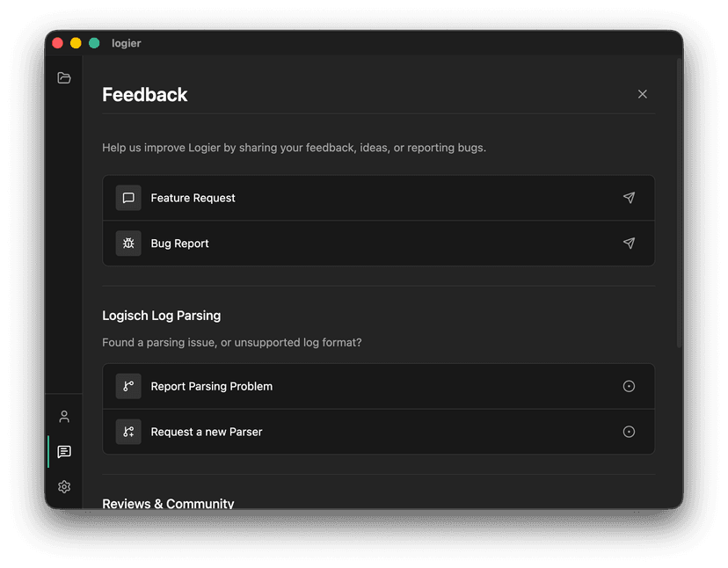The height and width of the screenshot is (568, 728).
Task: Click the Bug Report bug icon
Action: 128,244
